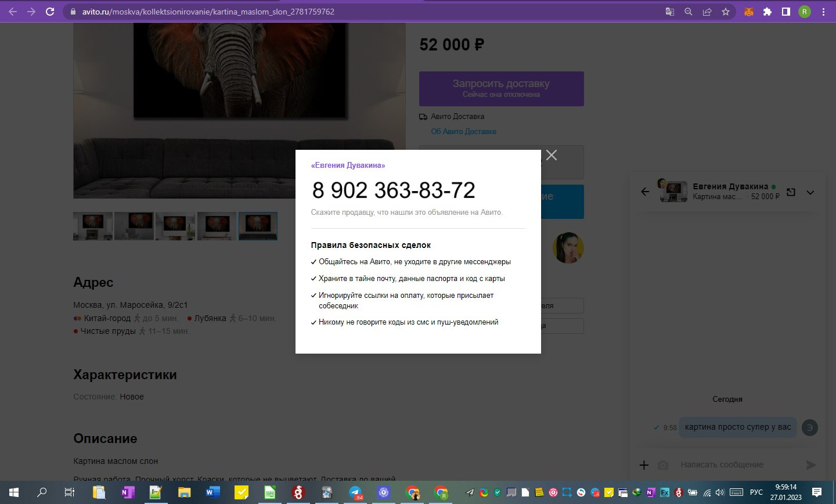Toggle the browser side panel

click(786, 12)
